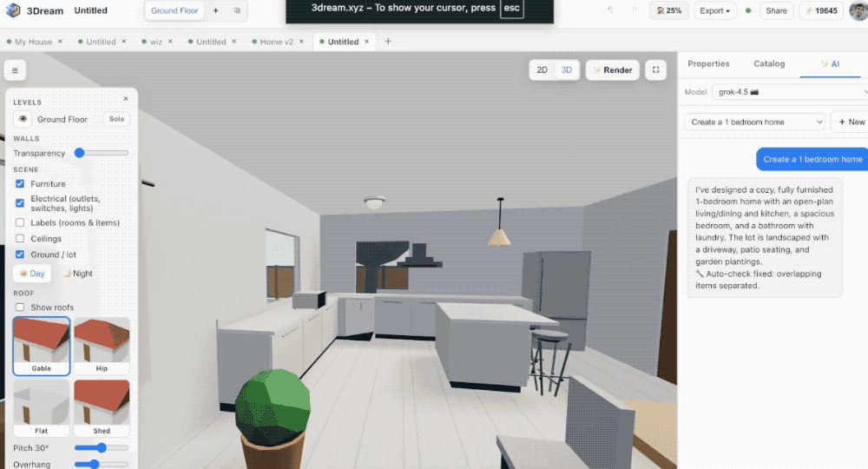Switch to the My House tab
The width and height of the screenshot is (868, 469).
[x=33, y=42]
